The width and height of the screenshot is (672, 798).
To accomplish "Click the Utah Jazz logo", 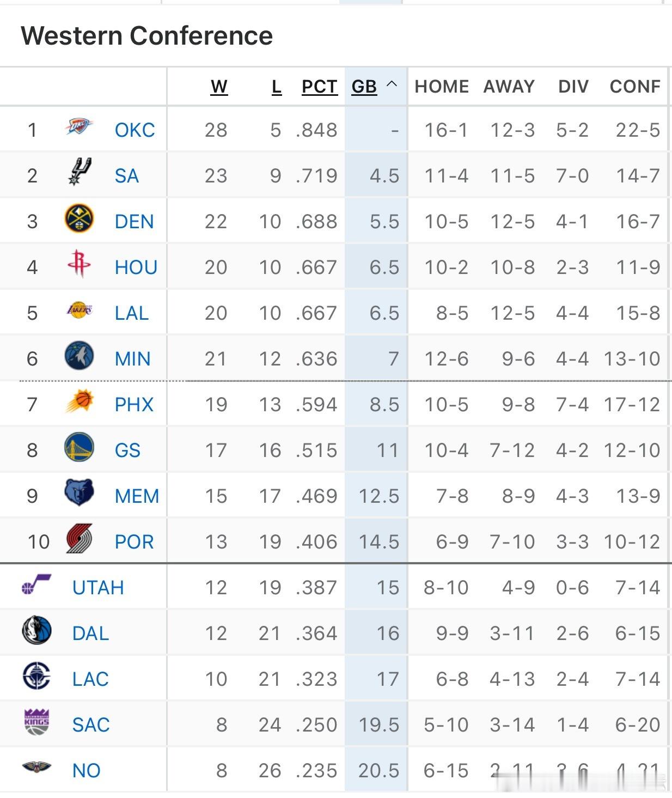I will coord(36,585).
